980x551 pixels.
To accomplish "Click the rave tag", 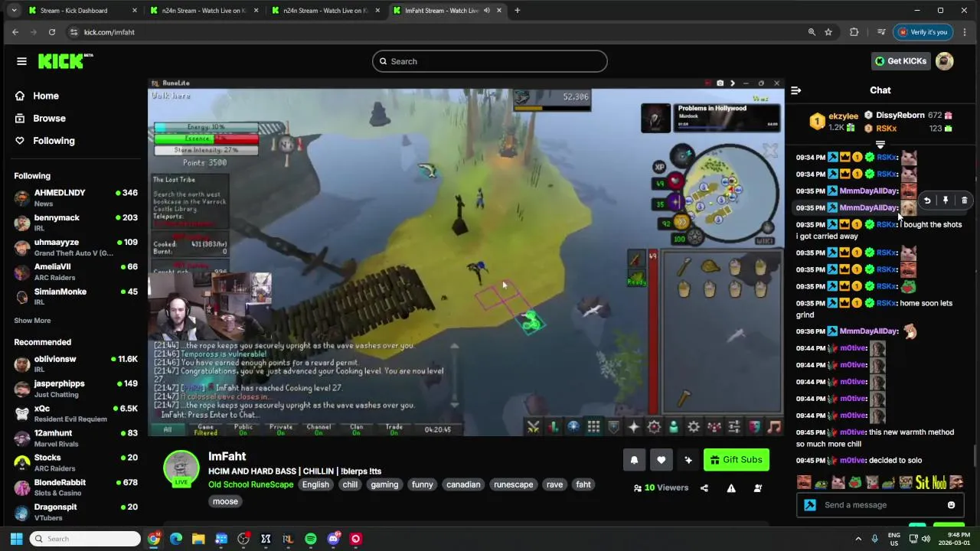I will (554, 484).
